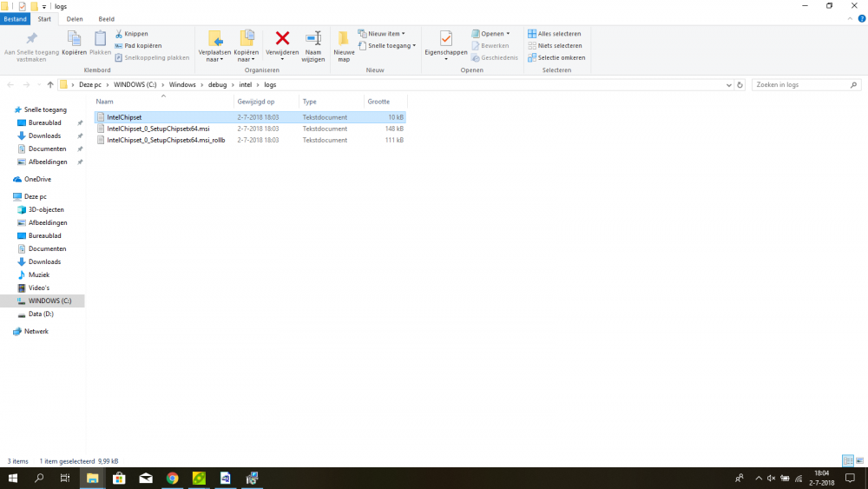The height and width of the screenshot is (489, 868).
Task: Click intel breadcrumb in address bar
Action: coord(246,85)
